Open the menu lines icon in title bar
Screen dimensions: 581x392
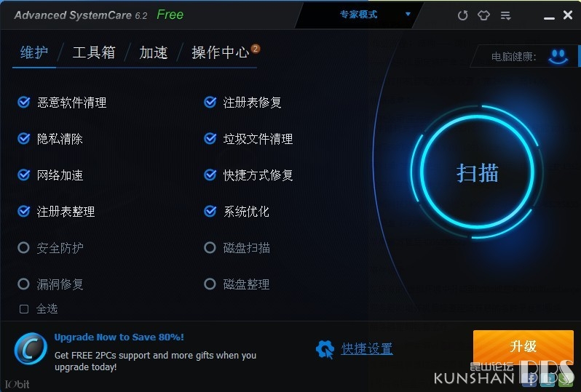pyautogui.click(x=505, y=15)
